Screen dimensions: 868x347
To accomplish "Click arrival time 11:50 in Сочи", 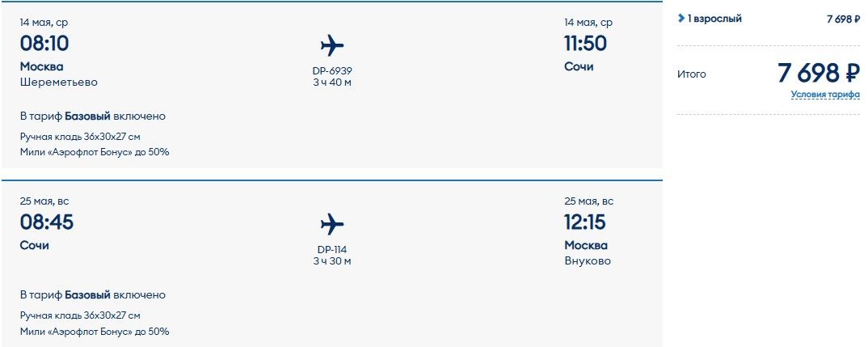I will pos(586,43).
